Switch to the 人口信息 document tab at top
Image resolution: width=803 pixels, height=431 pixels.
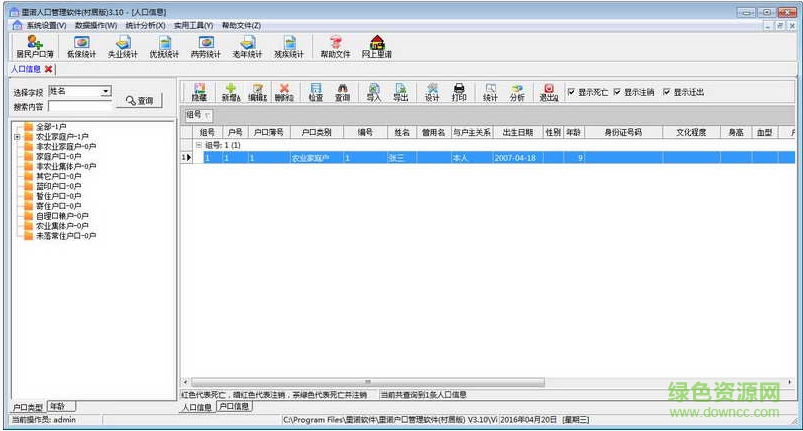[x=26, y=69]
